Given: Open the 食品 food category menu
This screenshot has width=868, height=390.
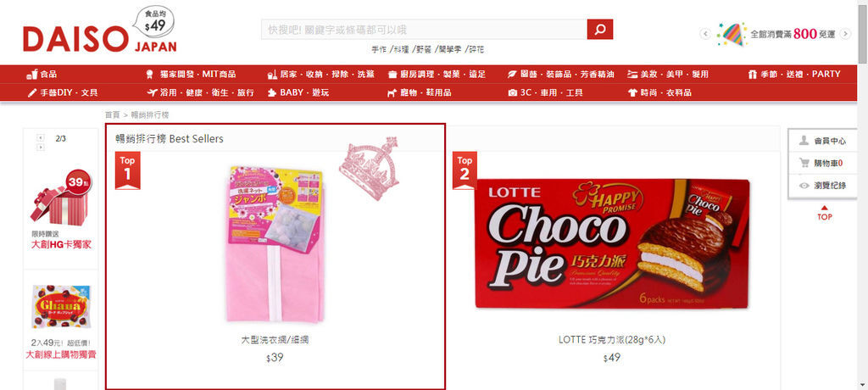Looking at the screenshot, I should pos(42,74).
